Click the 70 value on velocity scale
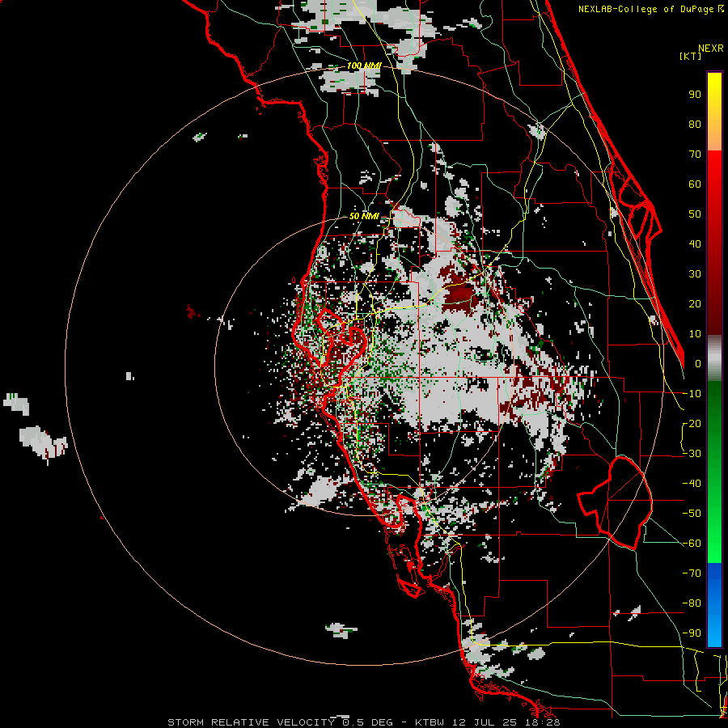728x728 pixels. click(x=695, y=154)
